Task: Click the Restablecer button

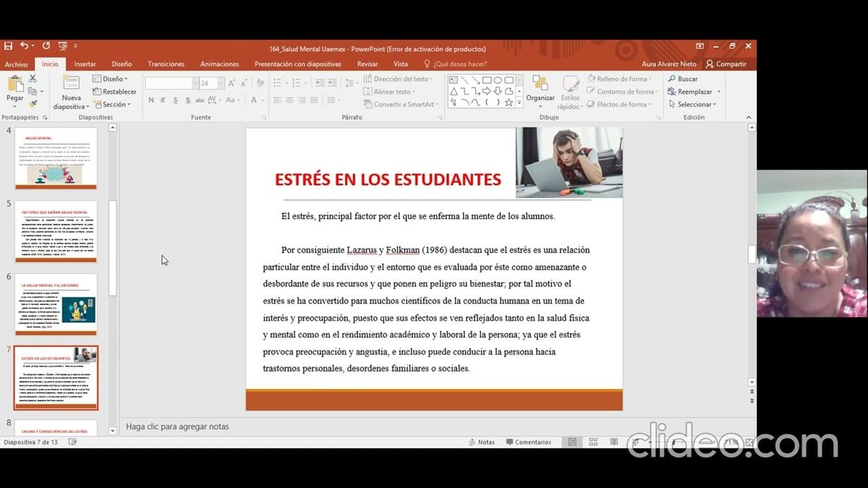Action: 114,92
